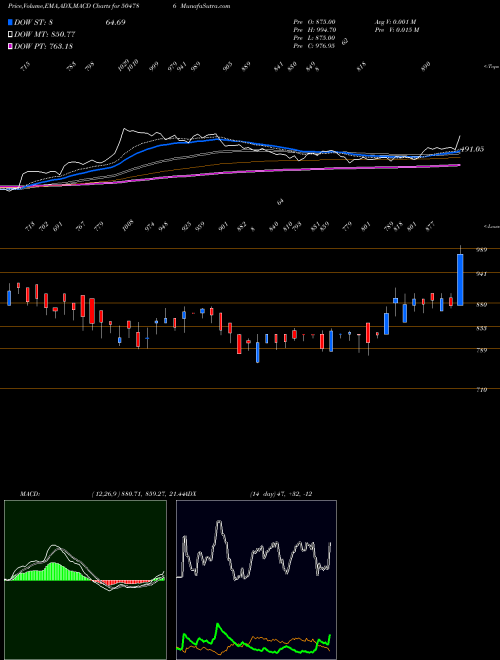500x660 pixels.
Task: Select the 'DOW PT: 763.18' legend text
Action: [44, 46]
